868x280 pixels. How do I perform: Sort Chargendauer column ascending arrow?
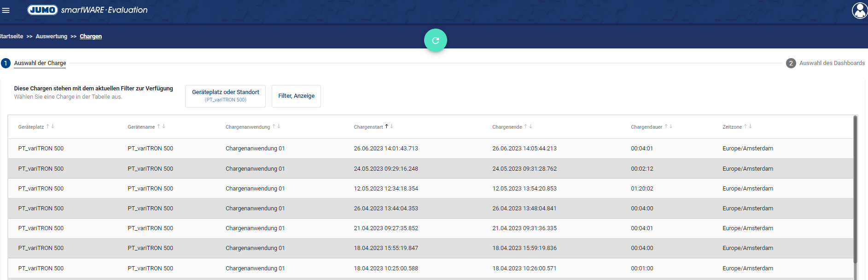[x=666, y=126]
